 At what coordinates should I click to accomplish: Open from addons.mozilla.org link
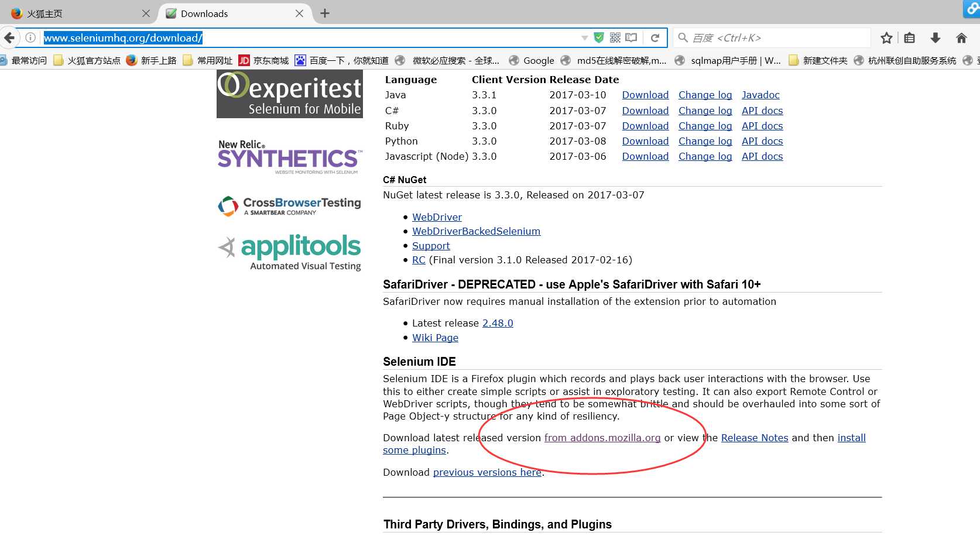[602, 438]
